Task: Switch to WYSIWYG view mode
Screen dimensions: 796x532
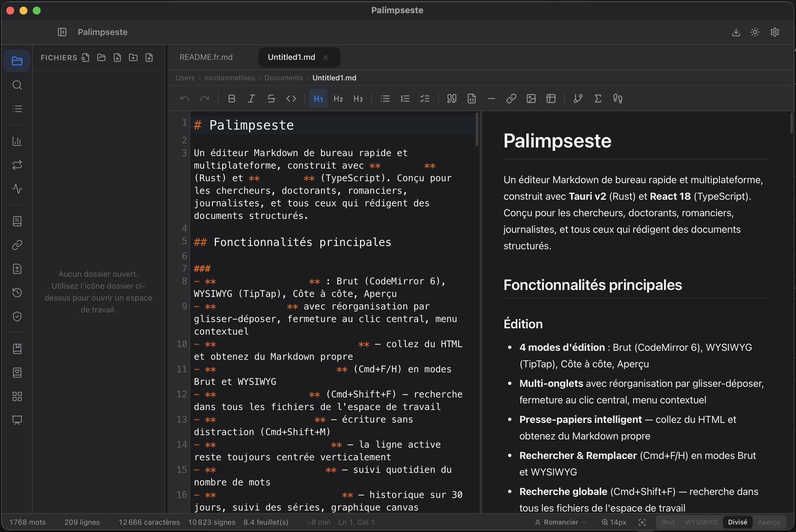Action: click(x=701, y=522)
